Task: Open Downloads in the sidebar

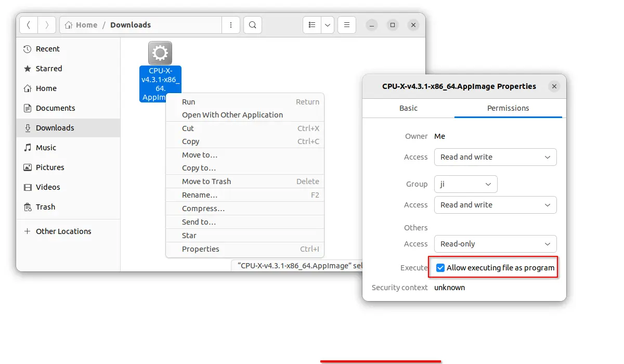Action: click(68, 128)
